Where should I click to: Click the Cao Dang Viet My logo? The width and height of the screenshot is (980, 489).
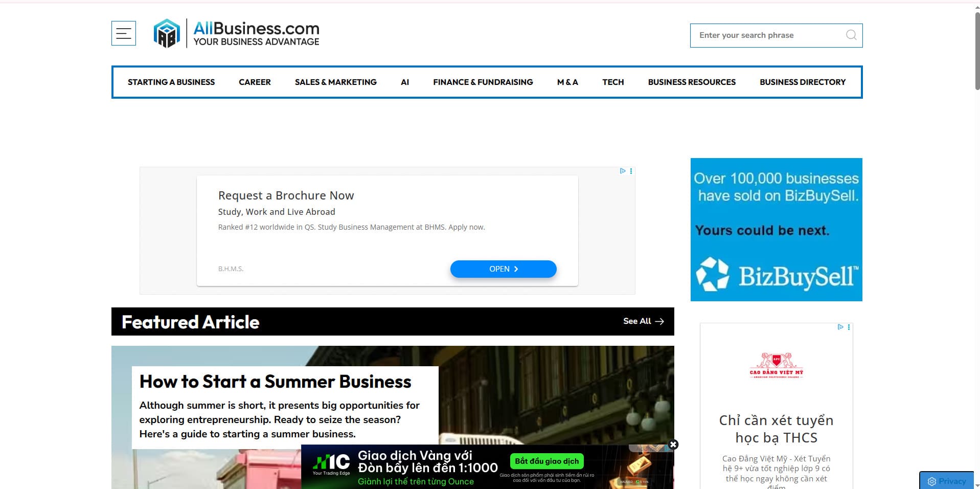[x=776, y=365]
